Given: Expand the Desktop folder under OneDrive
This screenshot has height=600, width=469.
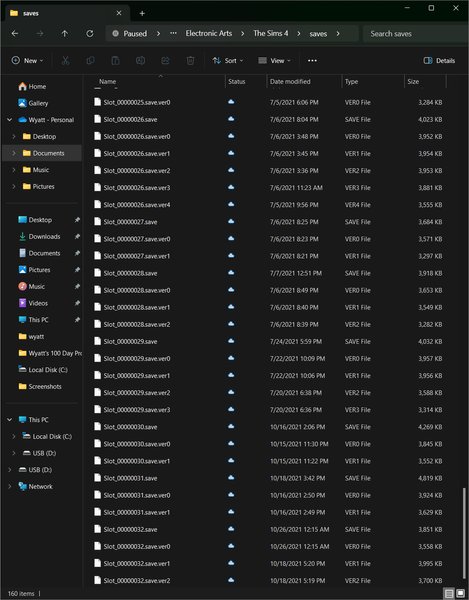Looking at the screenshot, I should pyautogui.click(x=14, y=136).
